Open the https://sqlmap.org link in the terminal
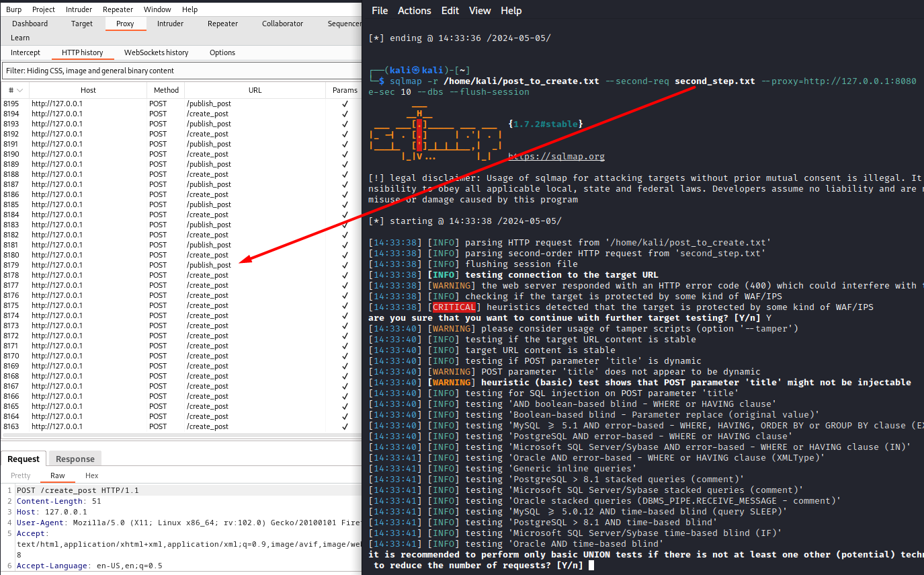Screen dimensions: 924x575 pyautogui.click(x=556, y=157)
